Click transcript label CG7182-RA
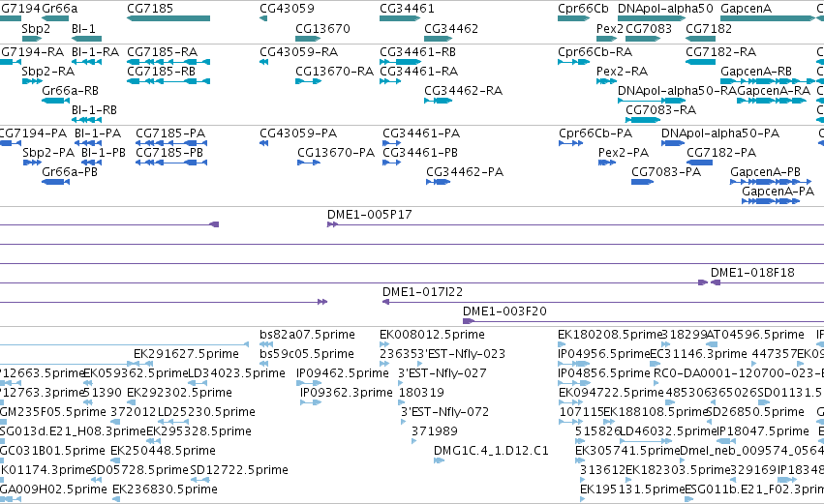This screenshot has height=504, width=824. pos(721,52)
